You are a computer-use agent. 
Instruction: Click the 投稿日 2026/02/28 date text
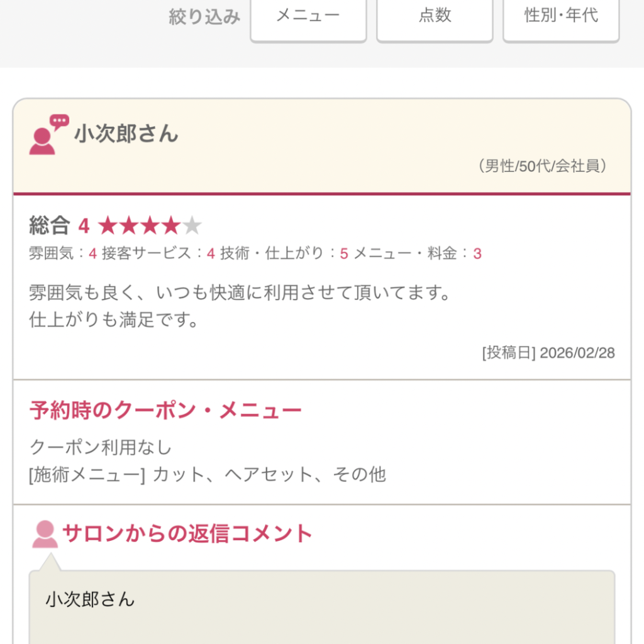click(548, 352)
